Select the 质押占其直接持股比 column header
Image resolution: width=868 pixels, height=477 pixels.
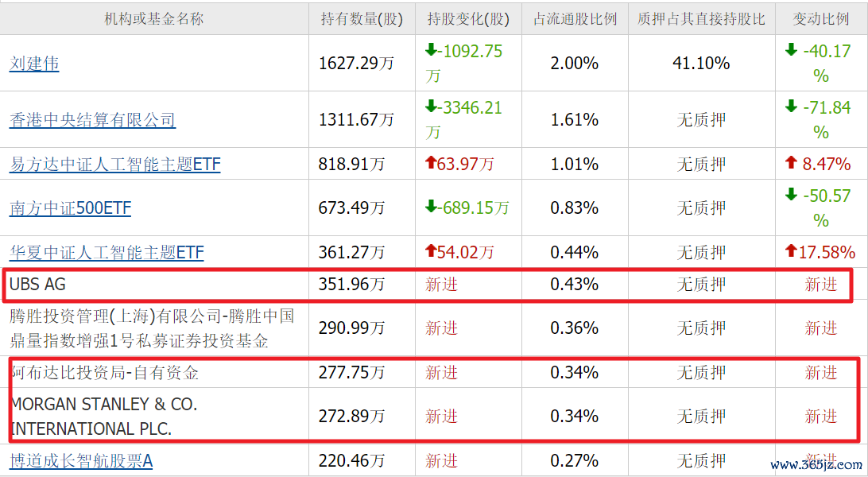[701, 19]
